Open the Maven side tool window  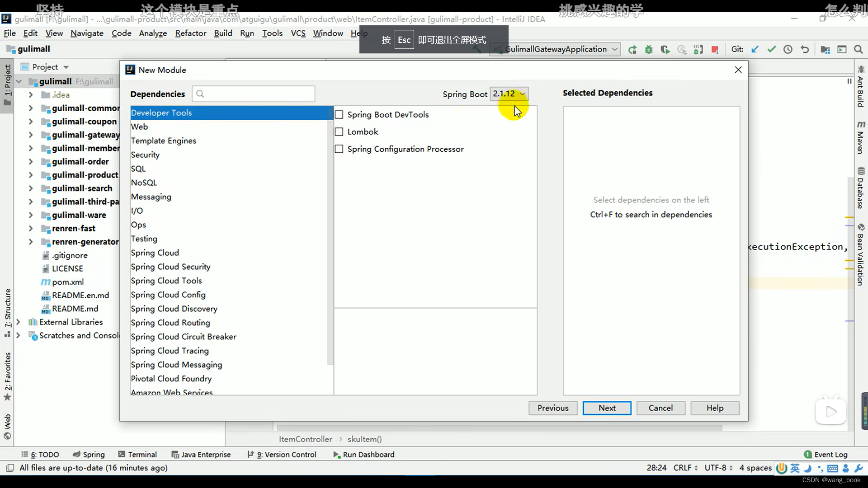(861, 137)
